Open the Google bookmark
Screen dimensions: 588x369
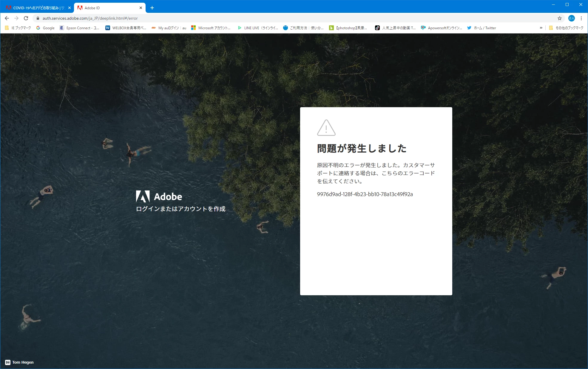pyautogui.click(x=45, y=28)
